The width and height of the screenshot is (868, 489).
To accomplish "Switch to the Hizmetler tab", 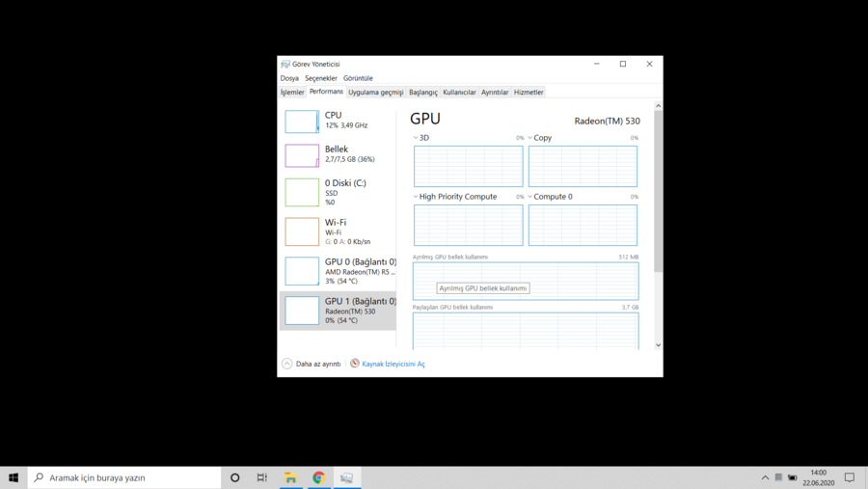I will (529, 93).
